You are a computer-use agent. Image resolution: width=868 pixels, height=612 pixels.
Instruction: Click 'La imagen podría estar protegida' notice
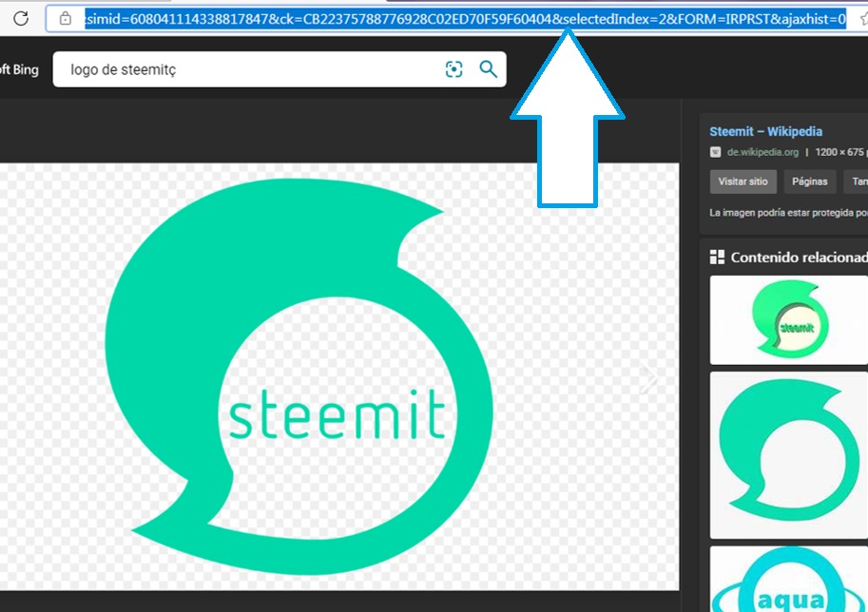click(788, 213)
